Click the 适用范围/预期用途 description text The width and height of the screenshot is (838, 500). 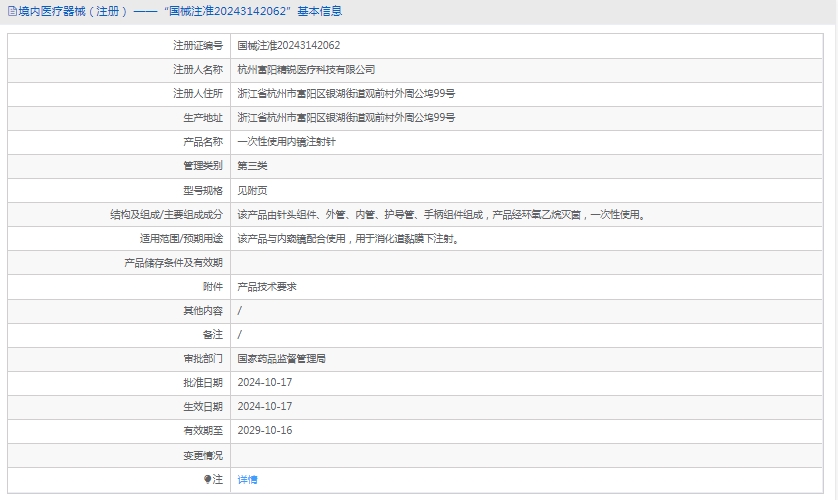348,239
